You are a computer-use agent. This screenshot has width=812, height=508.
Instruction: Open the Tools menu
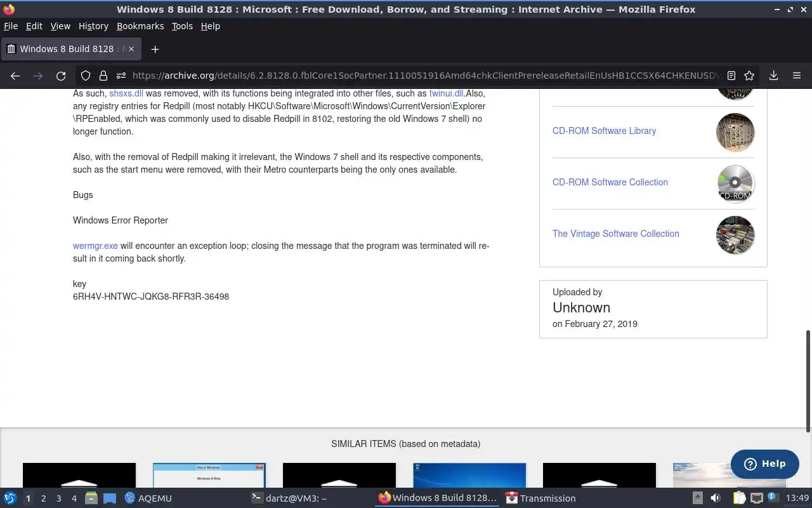coord(182,26)
